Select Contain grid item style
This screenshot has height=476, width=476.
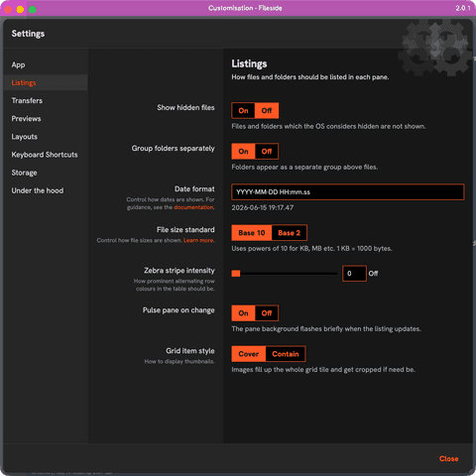pos(286,354)
